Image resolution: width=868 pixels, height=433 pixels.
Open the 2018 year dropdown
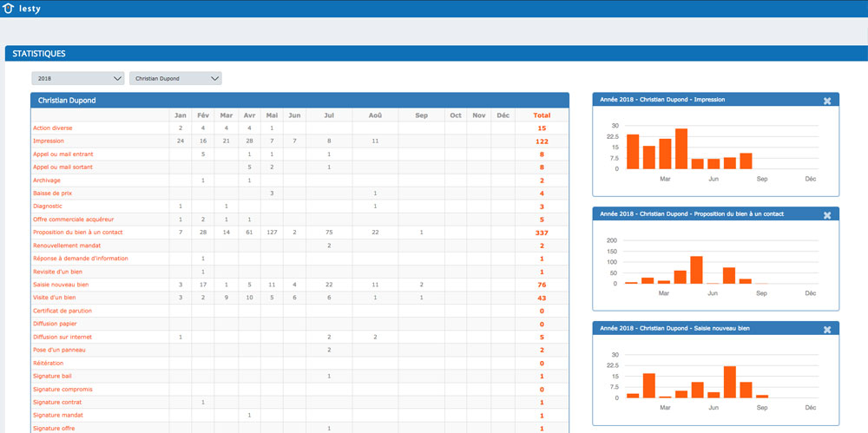(78, 78)
